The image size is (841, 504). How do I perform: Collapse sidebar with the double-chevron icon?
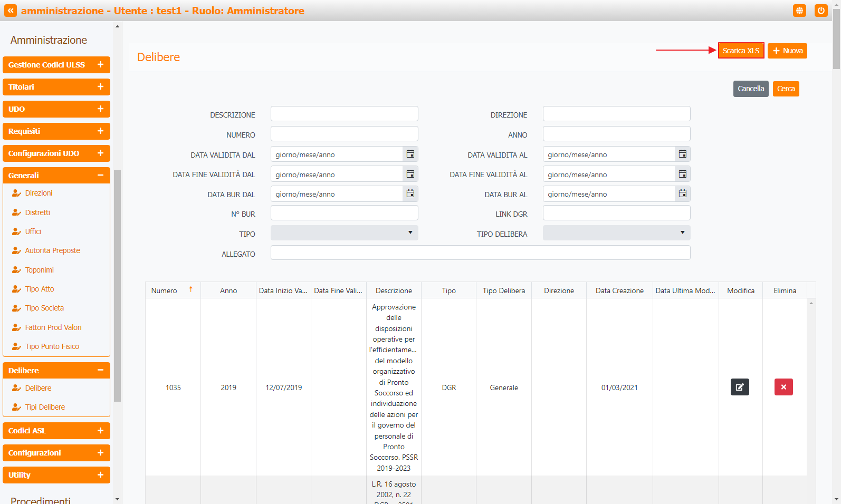click(11, 11)
